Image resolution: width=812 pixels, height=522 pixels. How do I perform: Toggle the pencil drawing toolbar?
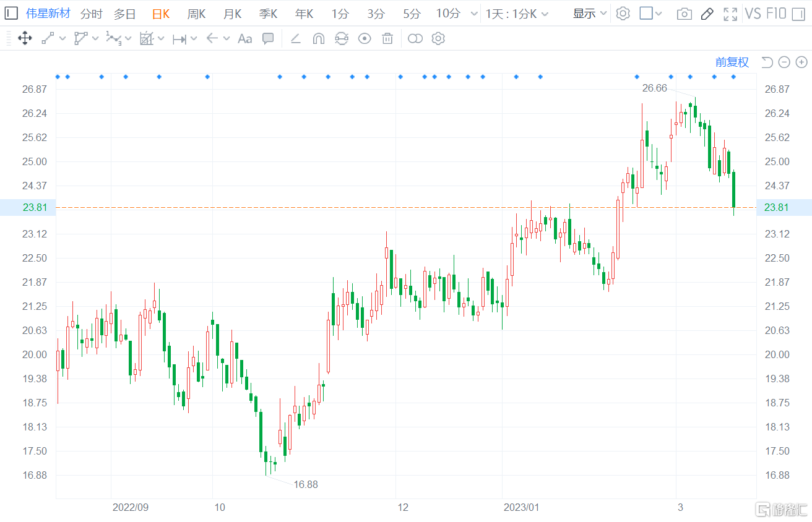click(x=707, y=14)
